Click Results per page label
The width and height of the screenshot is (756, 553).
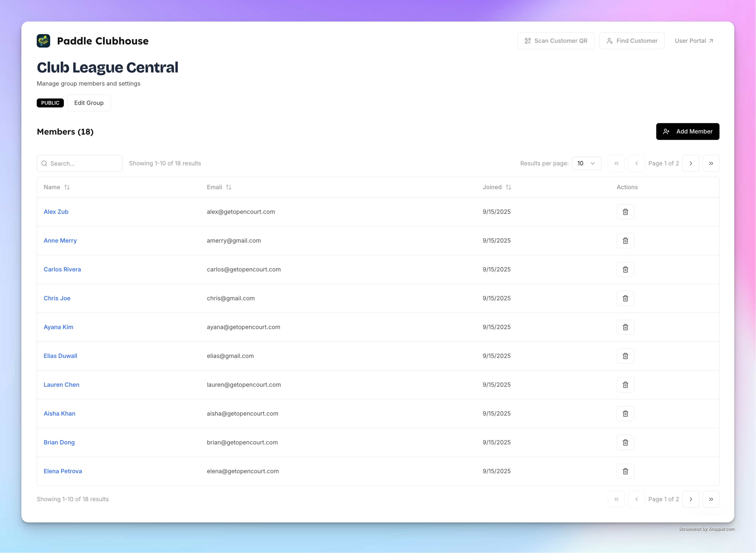pyautogui.click(x=544, y=163)
